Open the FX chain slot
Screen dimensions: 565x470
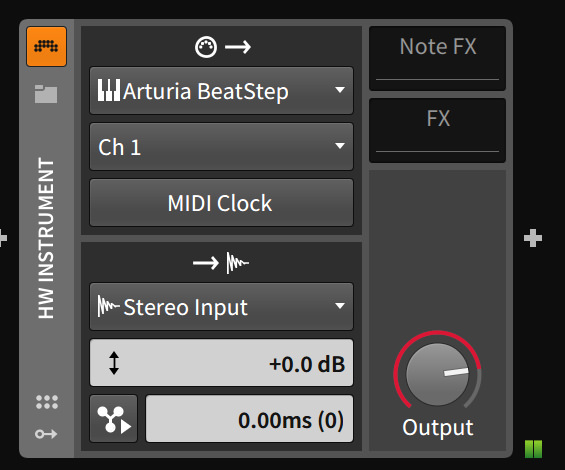tap(437, 130)
